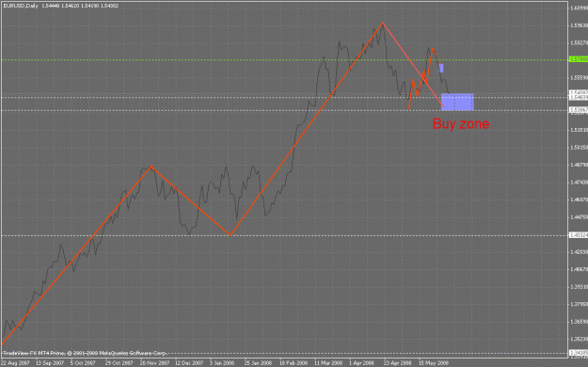Click the 1.5559 price axis label
Screen dimensions: 588x367
[579, 78]
